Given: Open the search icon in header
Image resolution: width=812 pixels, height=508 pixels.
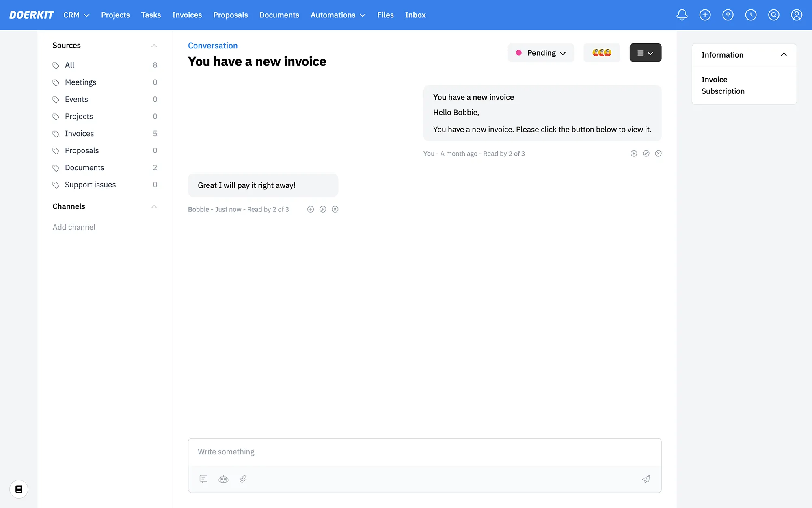Looking at the screenshot, I should coord(773,15).
